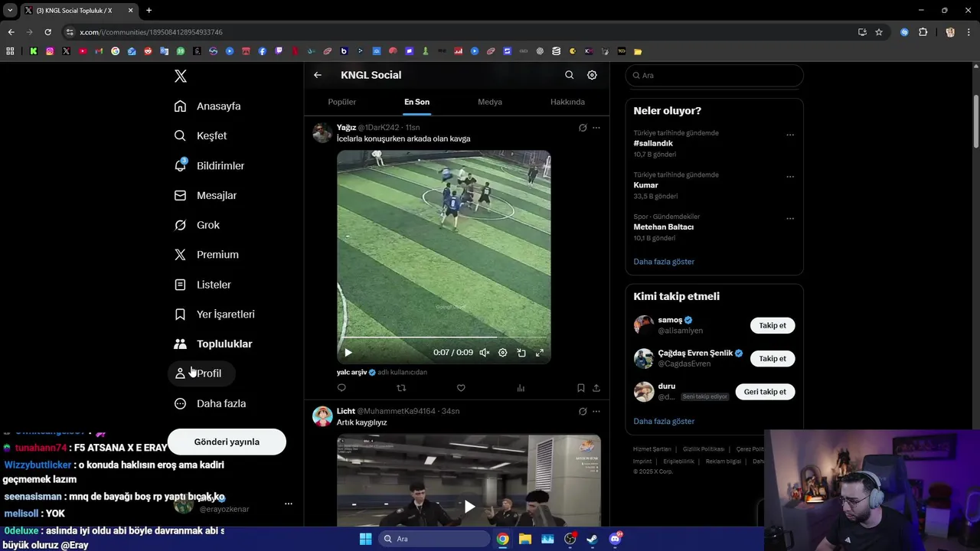980x551 pixels.
Task: Toggle picture-in-picture on football video
Action: [x=521, y=353]
